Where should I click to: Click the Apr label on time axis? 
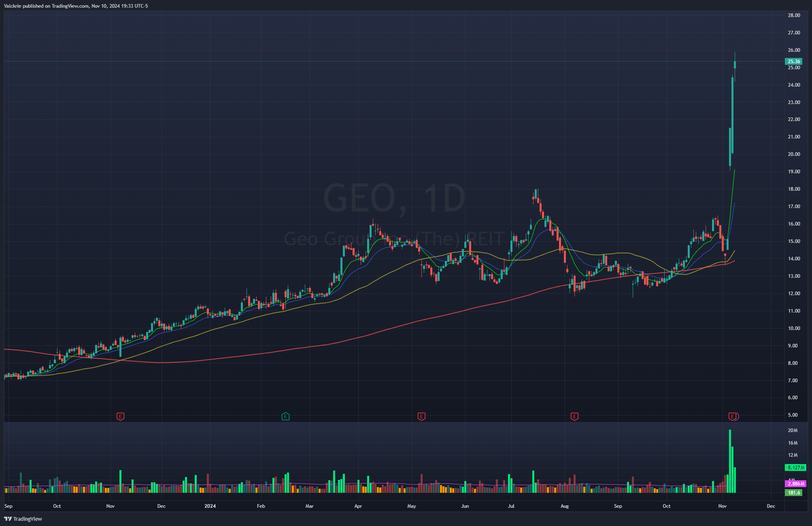(358, 506)
